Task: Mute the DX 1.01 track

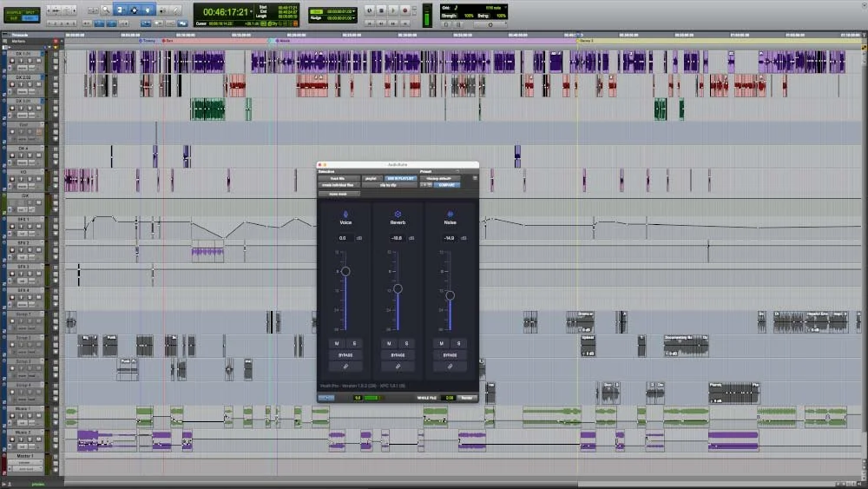Action: [x=38, y=60]
